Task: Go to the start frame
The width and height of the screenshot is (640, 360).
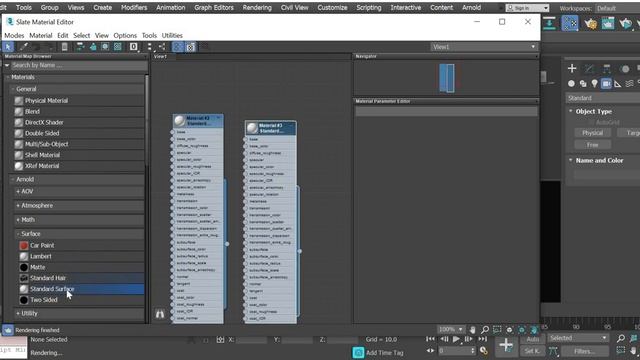Action: pos(430,339)
